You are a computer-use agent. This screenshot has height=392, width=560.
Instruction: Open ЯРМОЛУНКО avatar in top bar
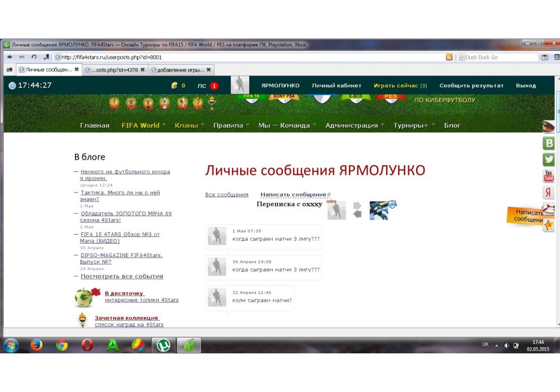pos(240,85)
